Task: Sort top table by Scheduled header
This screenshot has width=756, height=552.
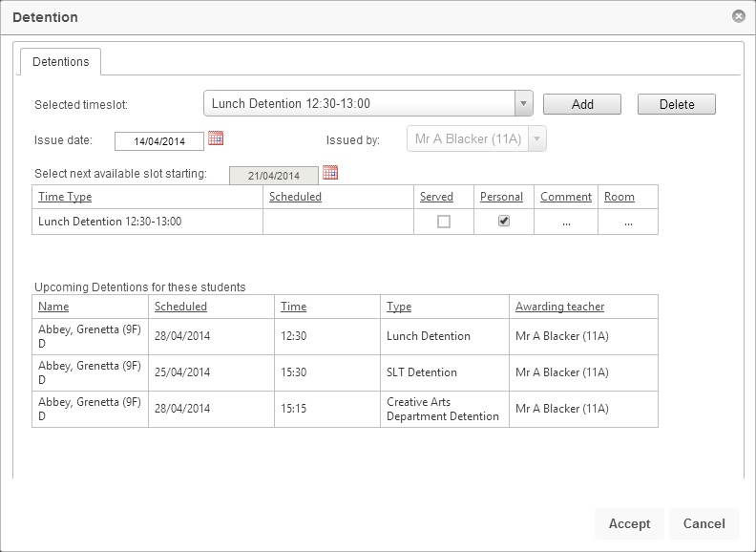Action: tap(295, 197)
